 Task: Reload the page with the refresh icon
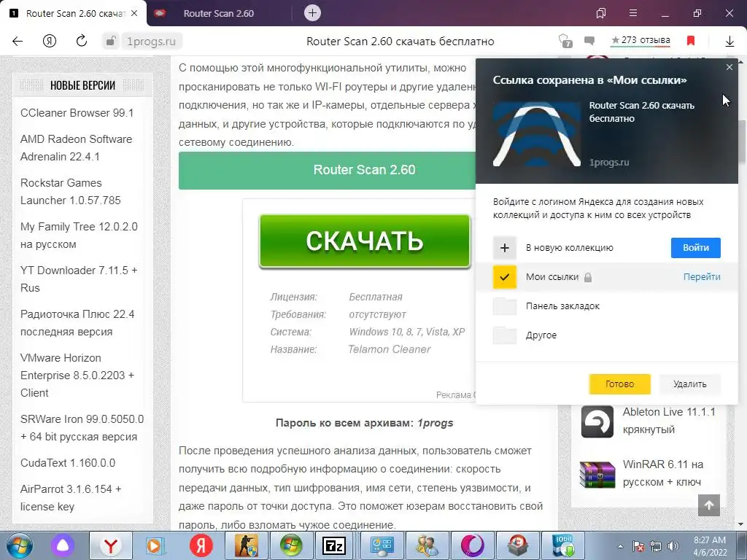pyautogui.click(x=82, y=41)
